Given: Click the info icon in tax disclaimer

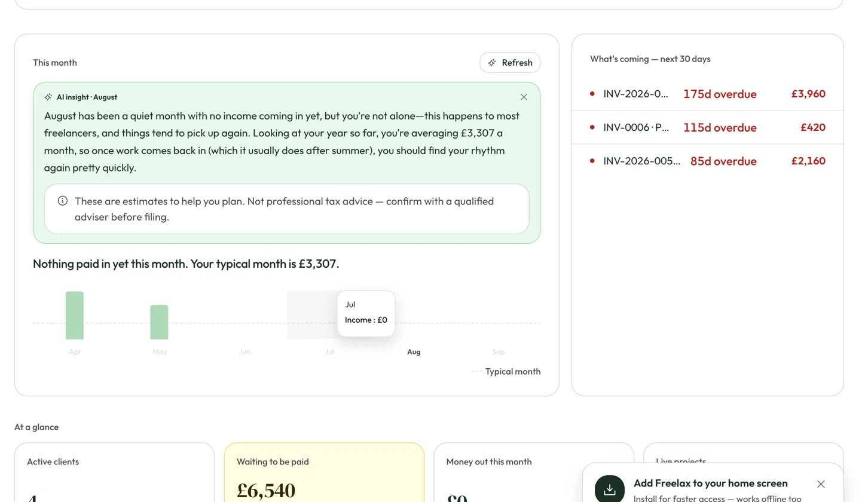Looking at the screenshot, I should pyautogui.click(x=62, y=201).
